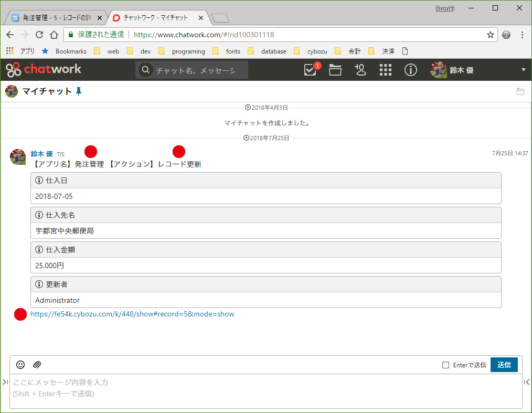532x413 pixels.
Task: Click the Administrator value
Action: pyautogui.click(x=57, y=300)
